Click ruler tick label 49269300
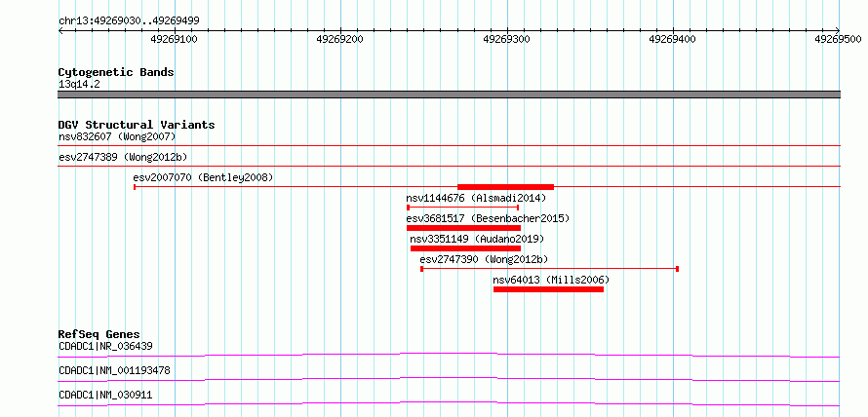The image size is (868, 417). point(506,39)
